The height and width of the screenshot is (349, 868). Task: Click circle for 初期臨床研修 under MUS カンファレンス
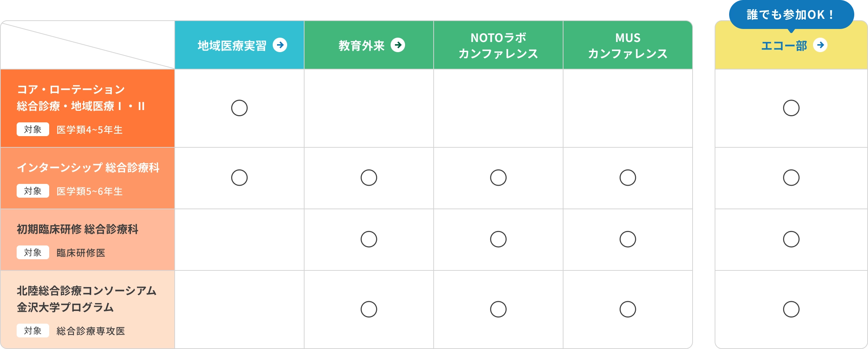point(627,239)
